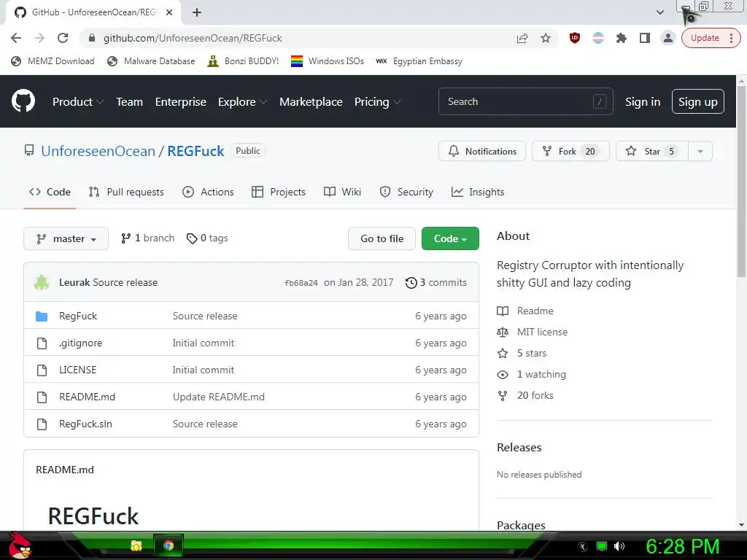Viewport: 747px width, 560px height.
Task: Open the Malware Database bookmark
Action: click(152, 61)
